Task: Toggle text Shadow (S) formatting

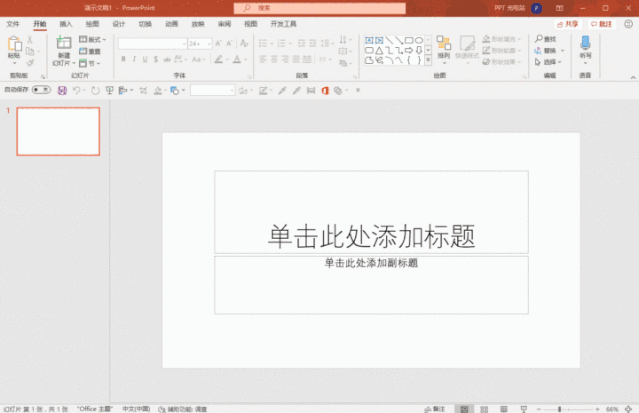Action: (x=156, y=60)
